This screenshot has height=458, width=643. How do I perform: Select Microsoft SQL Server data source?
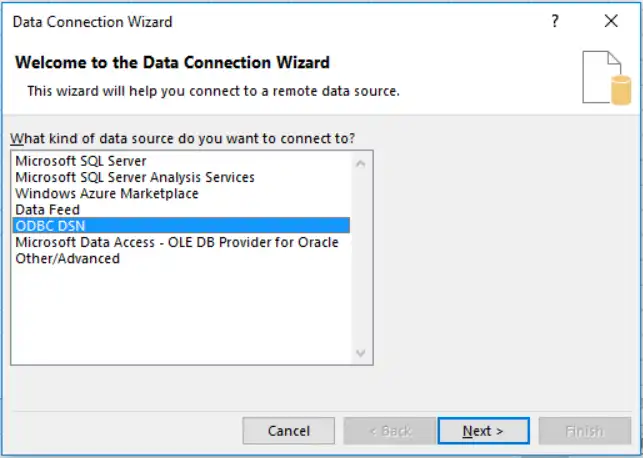pyautogui.click(x=81, y=161)
